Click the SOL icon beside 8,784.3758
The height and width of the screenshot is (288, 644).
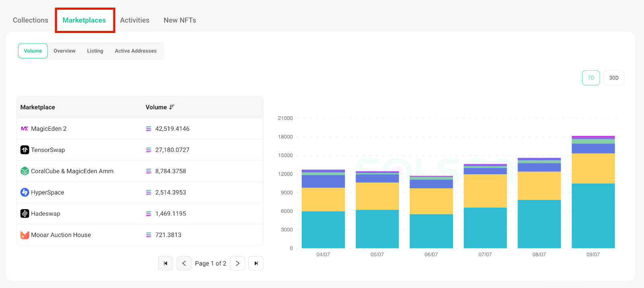click(x=149, y=171)
